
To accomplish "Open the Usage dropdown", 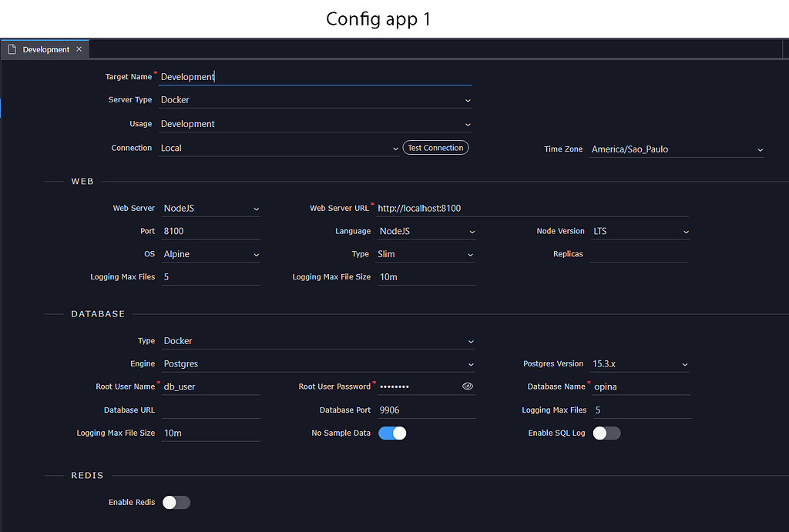I will 468,124.
